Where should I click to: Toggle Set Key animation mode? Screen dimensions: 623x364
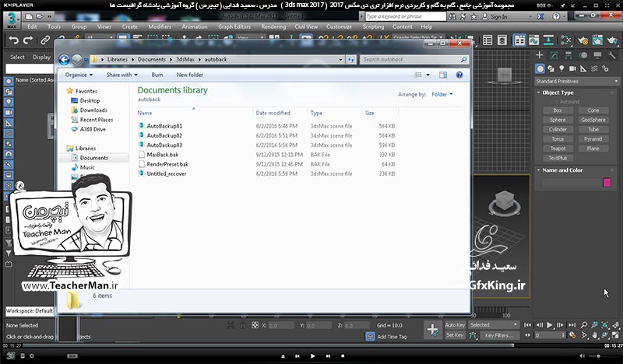coord(455,335)
